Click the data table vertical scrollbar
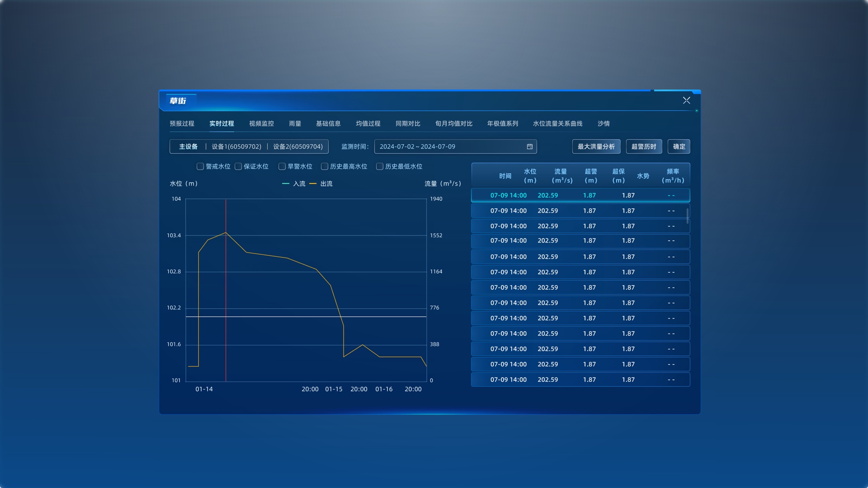This screenshot has width=868, height=488. pos(688,216)
